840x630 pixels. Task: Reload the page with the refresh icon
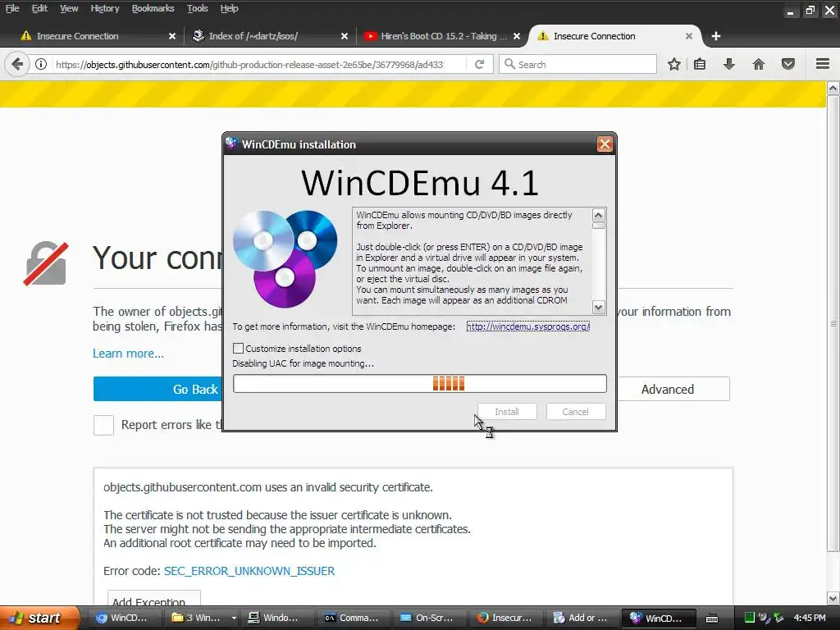(479, 64)
